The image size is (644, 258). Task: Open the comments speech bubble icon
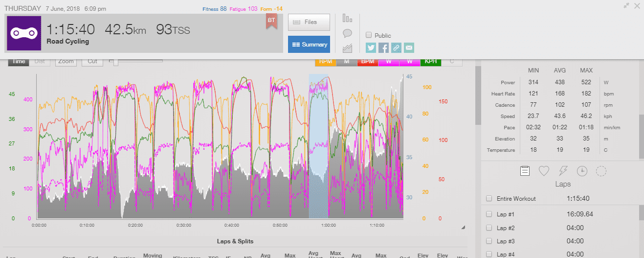(x=348, y=33)
